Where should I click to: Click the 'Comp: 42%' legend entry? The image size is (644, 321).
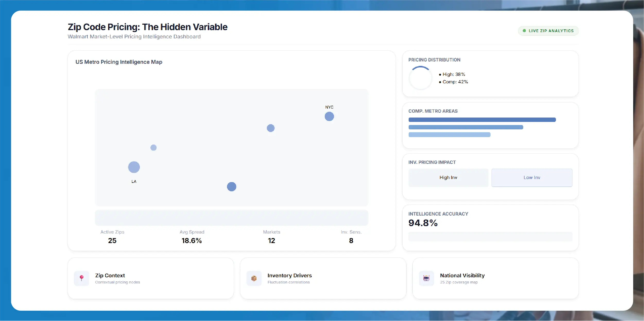click(454, 82)
